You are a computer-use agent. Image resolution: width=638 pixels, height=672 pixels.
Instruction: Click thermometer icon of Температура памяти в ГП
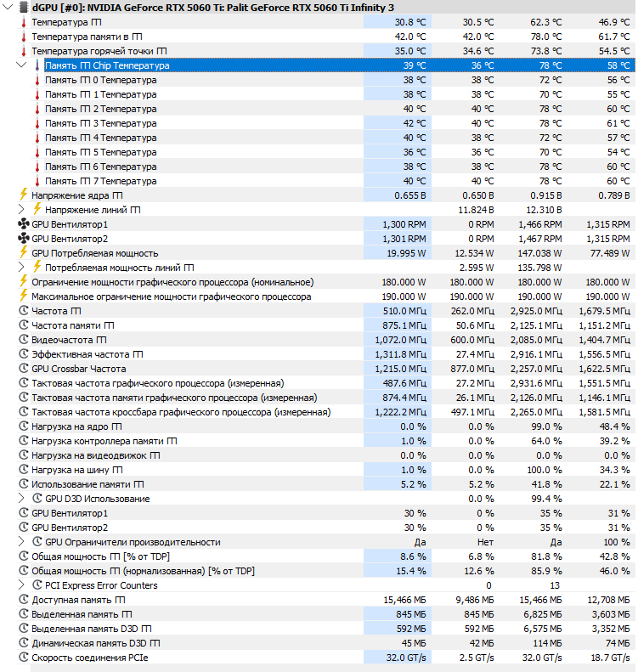tap(24, 37)
